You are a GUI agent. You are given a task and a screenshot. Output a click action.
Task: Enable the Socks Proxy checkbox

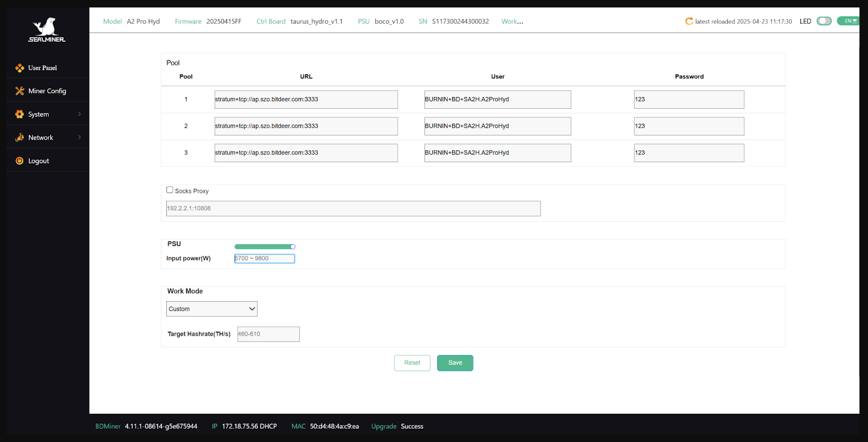click(x=170, y=190)
